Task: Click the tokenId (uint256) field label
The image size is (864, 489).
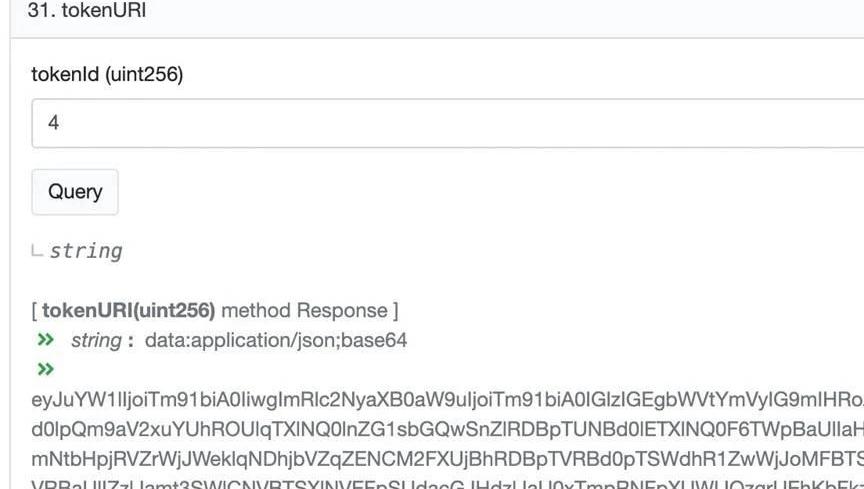Action: [x=107, y=74]
